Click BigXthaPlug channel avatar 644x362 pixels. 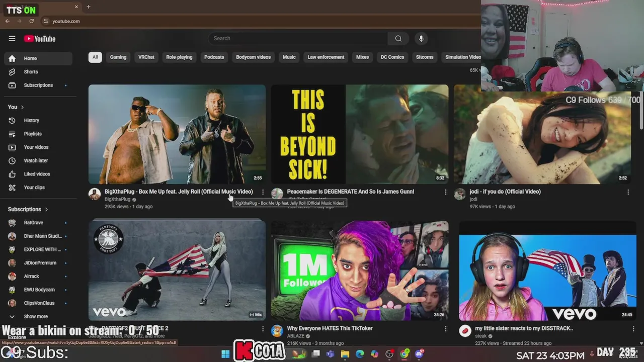(x=95, y=194)
